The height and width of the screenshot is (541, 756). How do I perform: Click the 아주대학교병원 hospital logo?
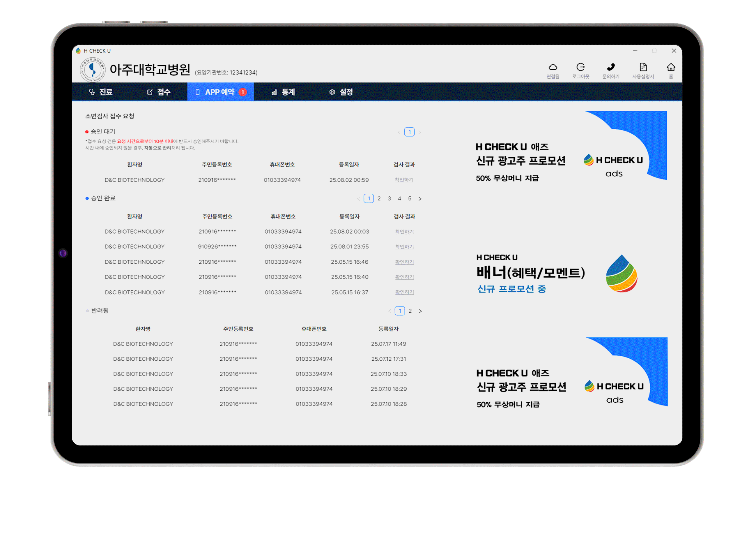click(93, 70)
